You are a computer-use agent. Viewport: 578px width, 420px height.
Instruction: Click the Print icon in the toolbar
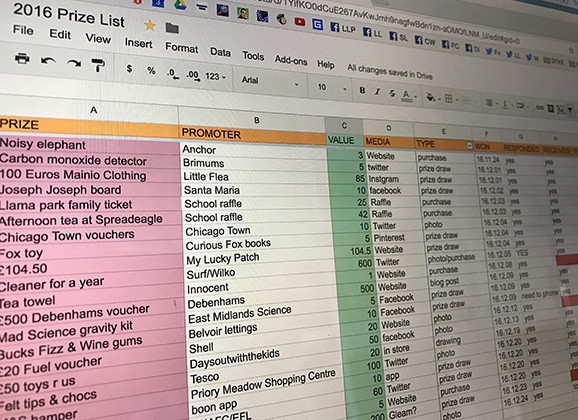22,58
